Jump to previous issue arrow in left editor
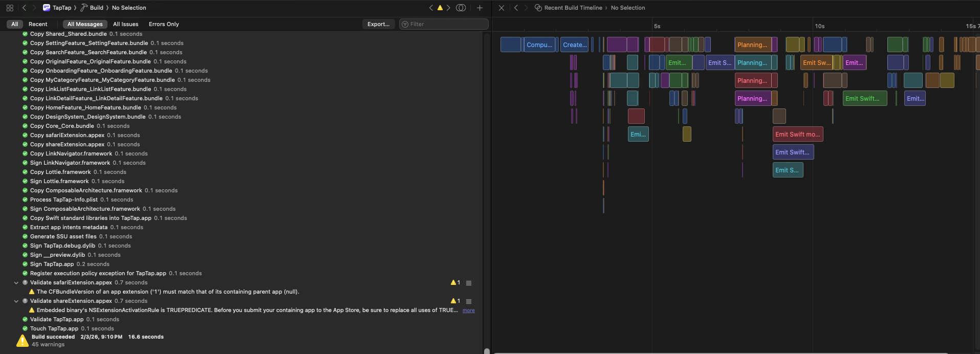Viewport: 980px width, 354px height. point(431,8)
